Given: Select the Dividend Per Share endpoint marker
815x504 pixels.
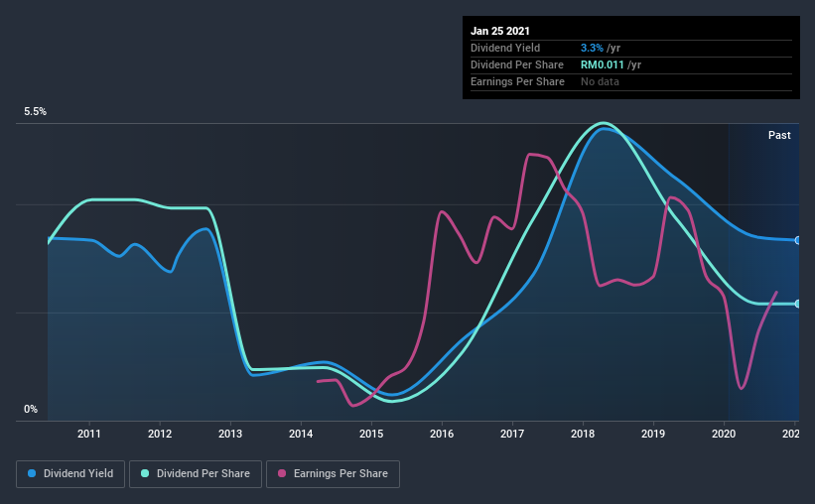Looking at the screenshot, I should coord(797,304).
